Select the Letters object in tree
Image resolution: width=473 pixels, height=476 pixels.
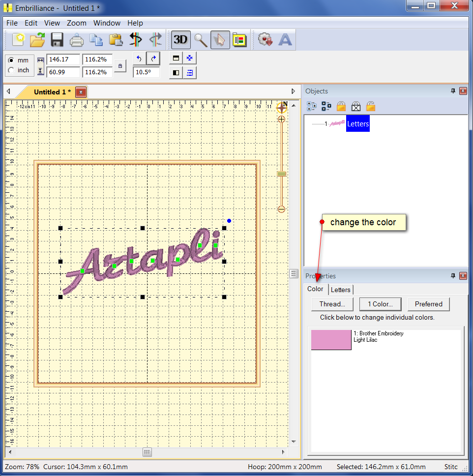point(358,123)
